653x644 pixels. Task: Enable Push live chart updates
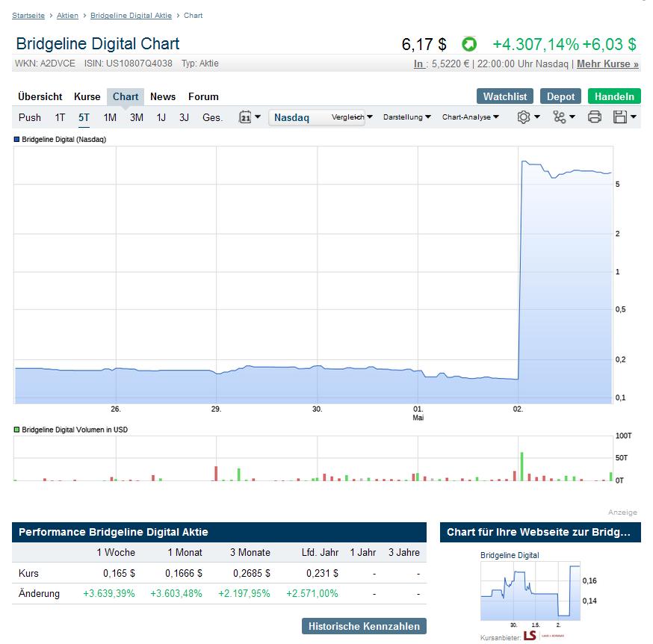pos(30,117)
